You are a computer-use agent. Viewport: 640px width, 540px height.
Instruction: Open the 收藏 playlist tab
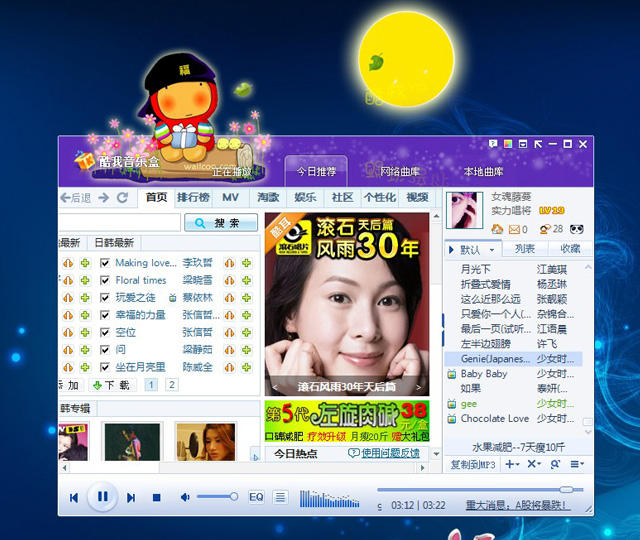click(x=570, y=249)
